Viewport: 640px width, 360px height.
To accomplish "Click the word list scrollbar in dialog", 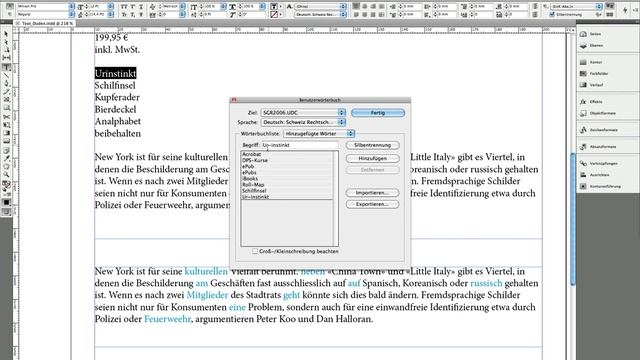I will (x=336, y=198).
